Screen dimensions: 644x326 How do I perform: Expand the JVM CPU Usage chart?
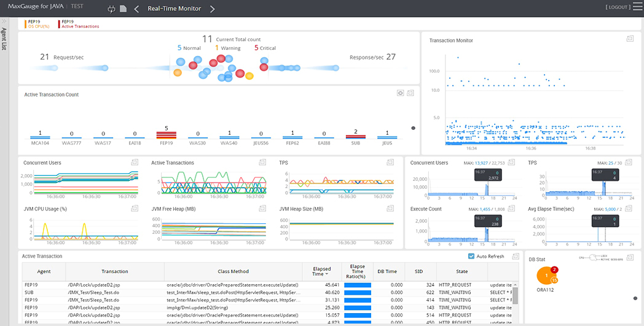[135, 209]
